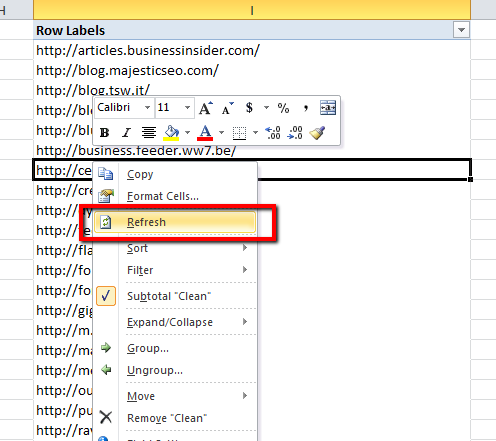Click the Format Painter brush icon

[x=317, y=133]
